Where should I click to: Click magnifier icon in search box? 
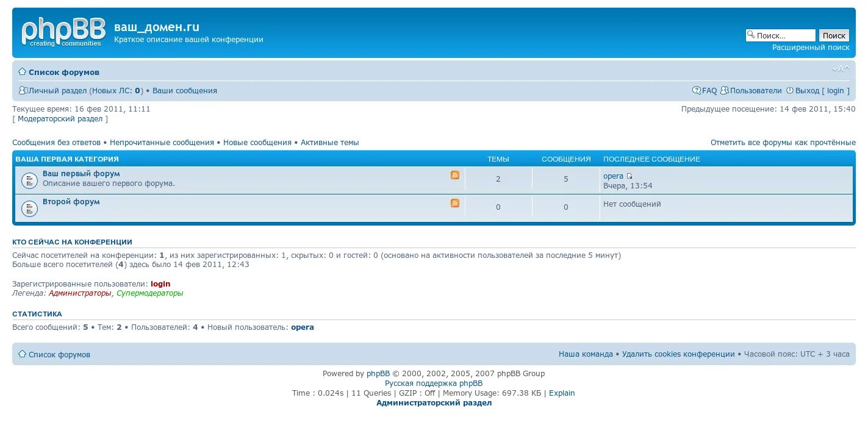(751, 35)
